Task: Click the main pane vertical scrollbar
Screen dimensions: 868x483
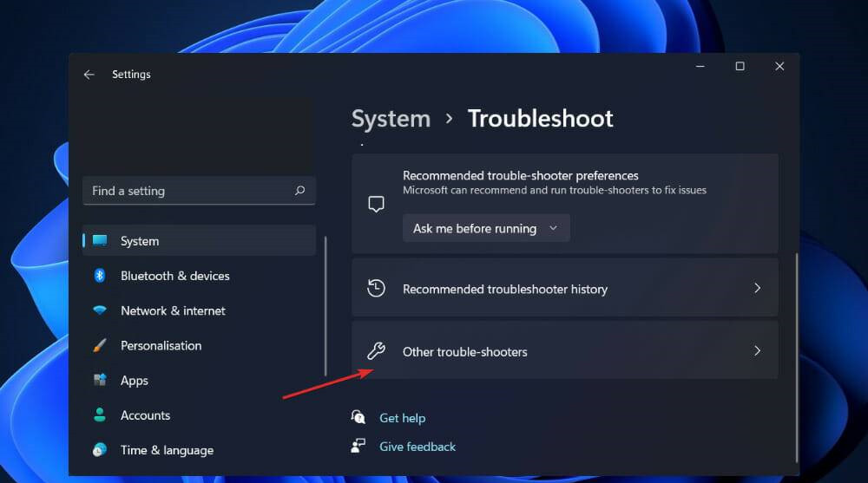Action: click(797, 358)
